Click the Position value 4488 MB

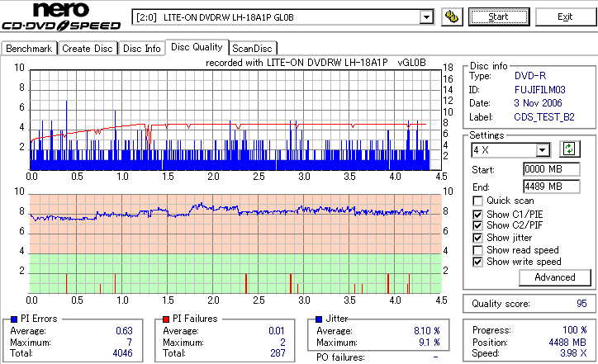point(567,343)
